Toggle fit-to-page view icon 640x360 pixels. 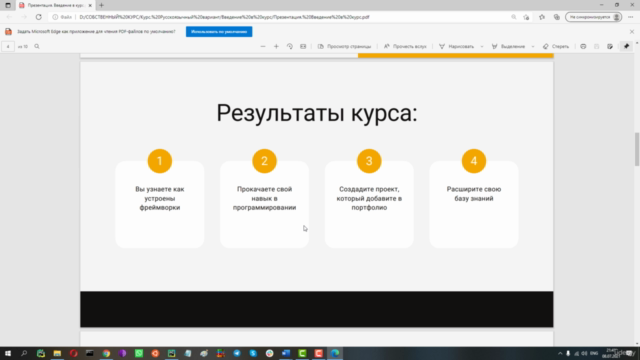(303, 47)
